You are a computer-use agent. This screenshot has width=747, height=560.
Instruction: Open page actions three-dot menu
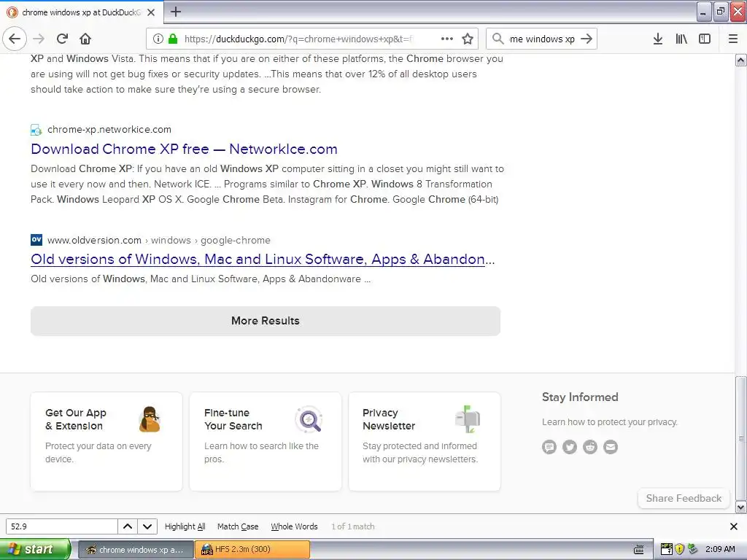click(447, 39)
